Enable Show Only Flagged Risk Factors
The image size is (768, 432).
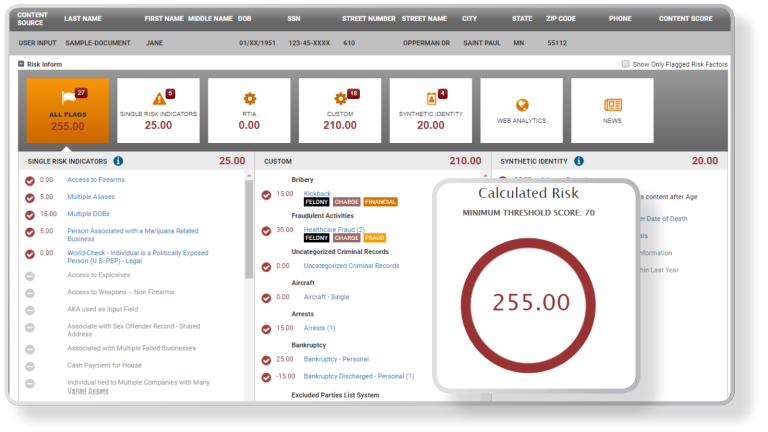coord(626,64)
